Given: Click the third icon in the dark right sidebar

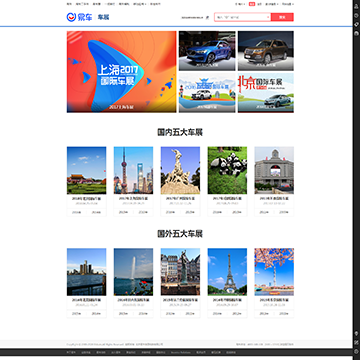Looking at the screenshot, I should tap(356, 24).
